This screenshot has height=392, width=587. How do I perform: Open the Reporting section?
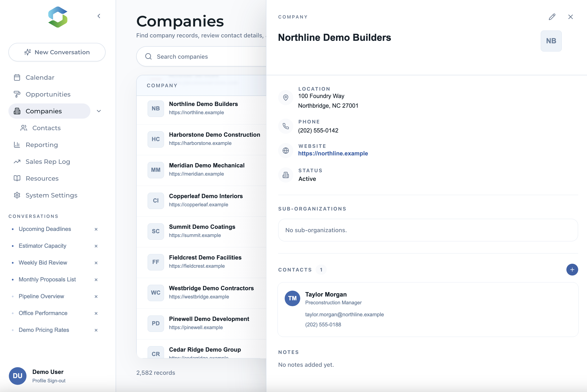coord(42,145)
